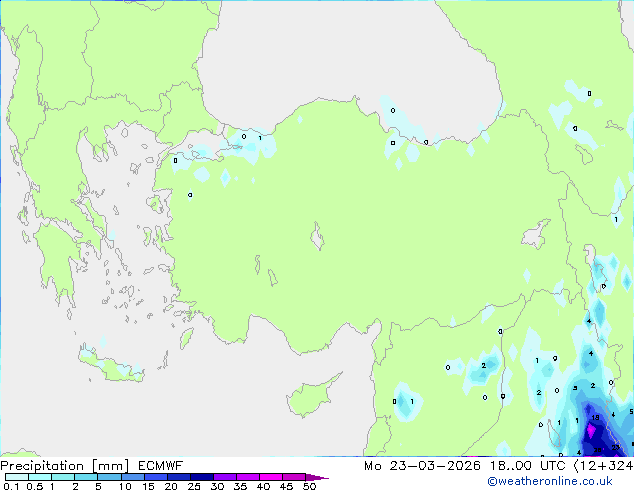Click the 25–30 mm dark blue swatch
The image size is (634, 490).
tap(202, 477)
